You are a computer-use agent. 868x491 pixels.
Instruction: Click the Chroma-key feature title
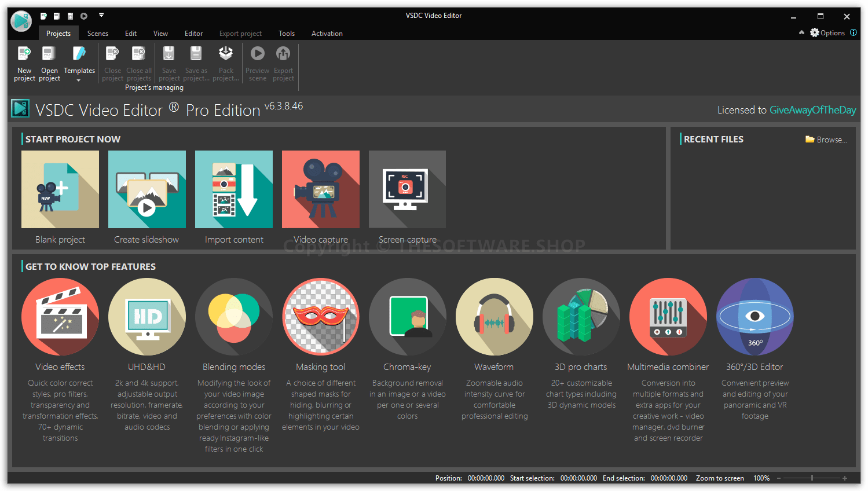[x=407, y=367]
